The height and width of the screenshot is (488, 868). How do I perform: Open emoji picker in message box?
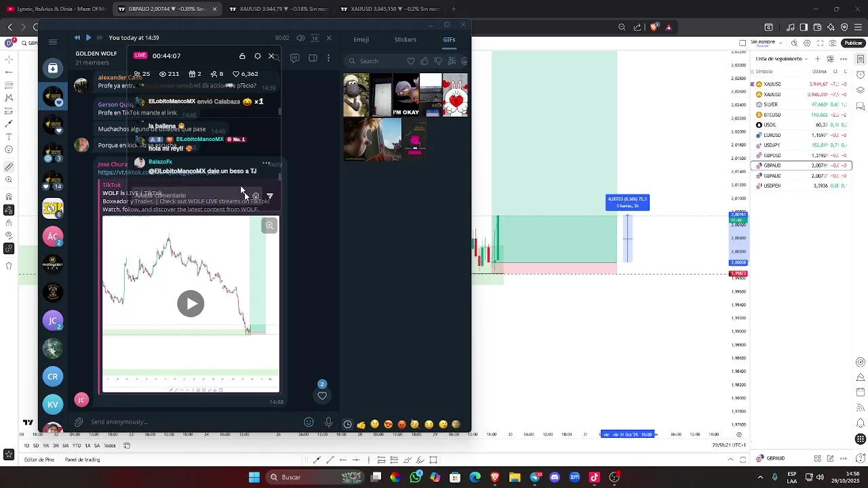(x=309, y=422)
